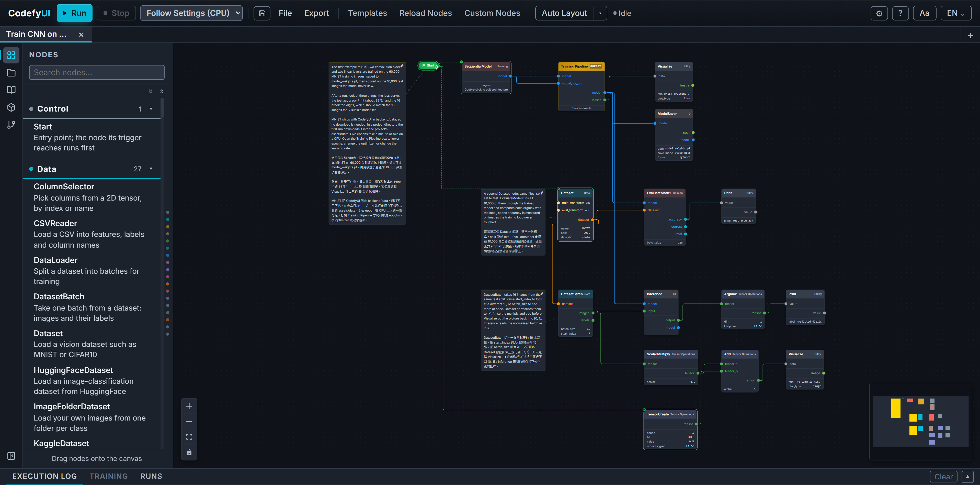Switch to the TRAINING tab
Viewport: 980px width, 485px height.
(109, 476)
